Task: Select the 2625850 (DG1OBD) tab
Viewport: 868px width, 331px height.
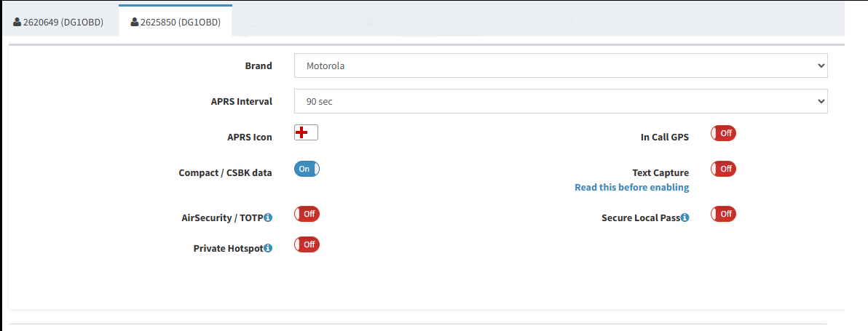Action: point(175,22)
